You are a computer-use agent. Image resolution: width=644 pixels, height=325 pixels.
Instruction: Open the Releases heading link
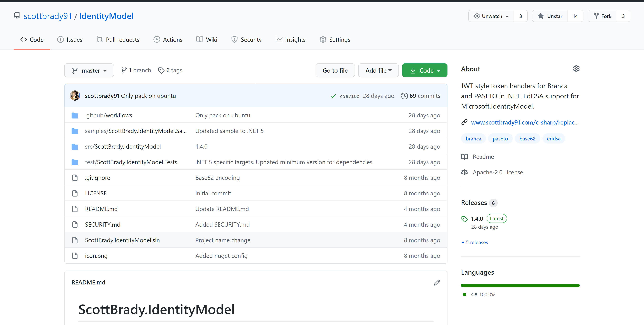coord(474,203)
